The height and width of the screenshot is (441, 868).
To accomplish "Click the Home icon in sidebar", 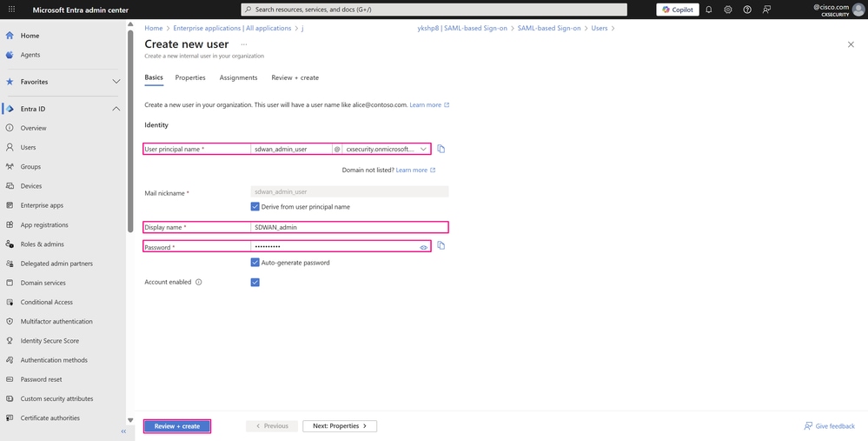I will [10, 36].
